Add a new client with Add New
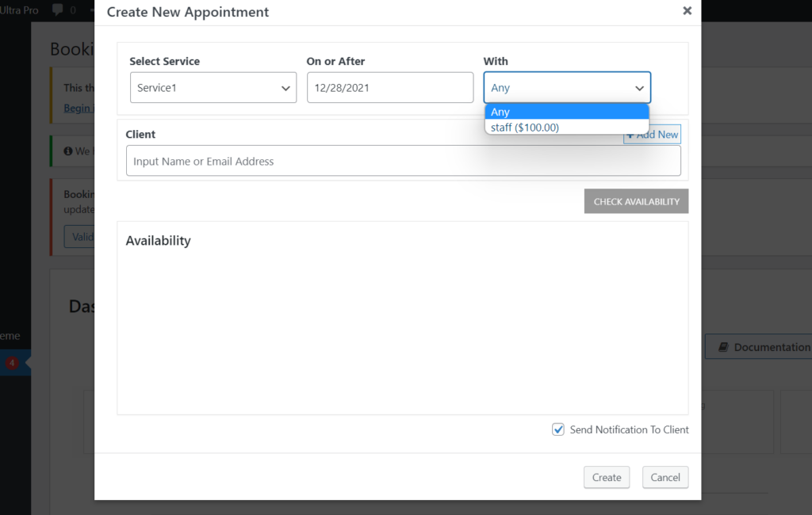The width and height of the screenshot is (812, 515). click(652, 135)
